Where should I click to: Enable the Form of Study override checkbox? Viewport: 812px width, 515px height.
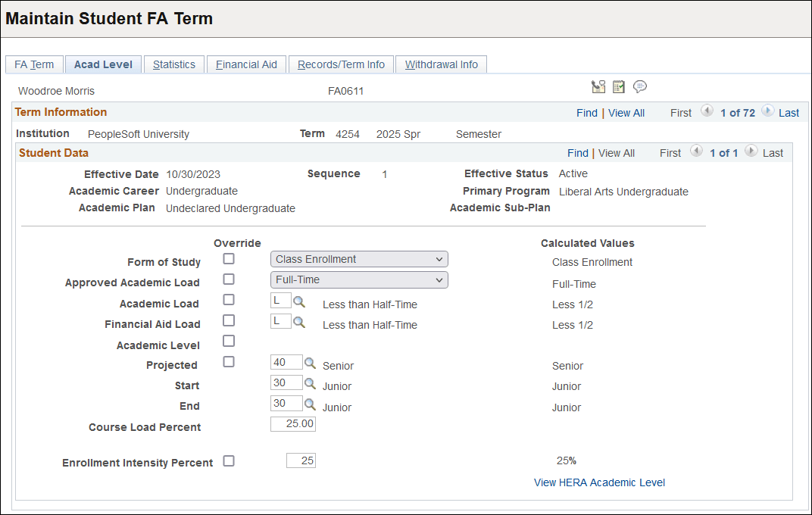pyautogui.click(x=228, y=257)
